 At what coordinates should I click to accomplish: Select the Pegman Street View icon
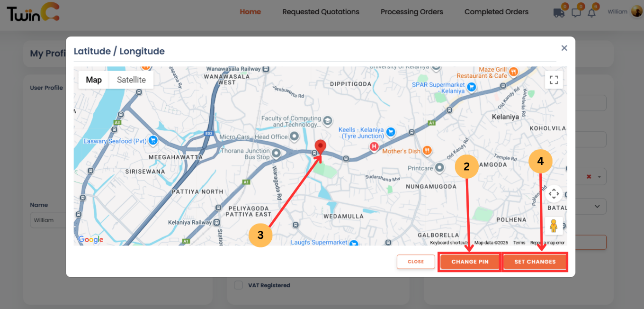554,226
